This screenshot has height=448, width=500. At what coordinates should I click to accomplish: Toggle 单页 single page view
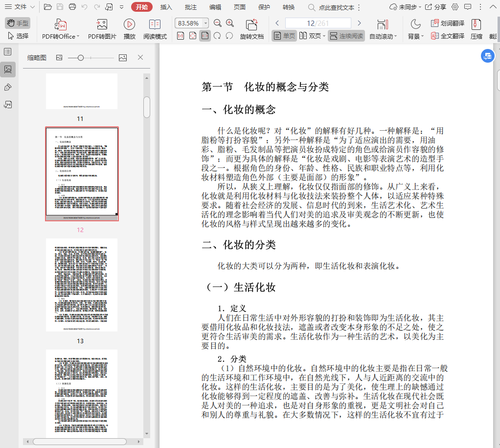[x=284, y=36]
